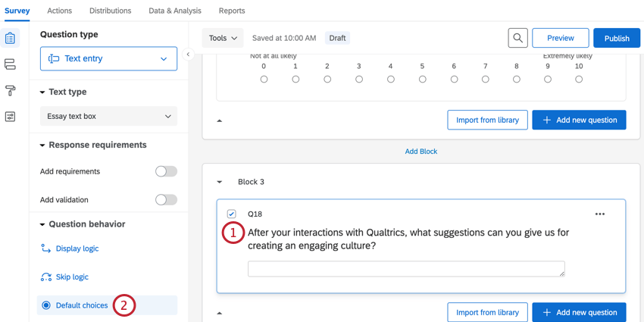Screen dimensions: 644x322
Task: Switch to the Distributions tab
Action: 110,11
